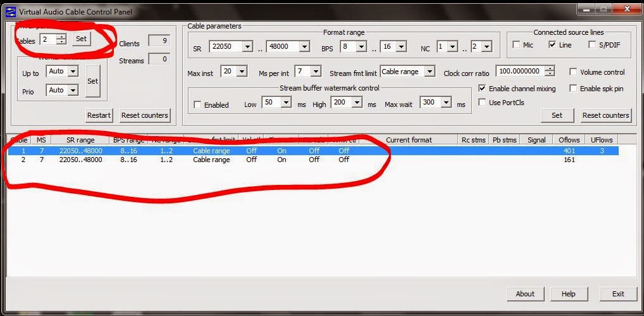Screen dimensions: 644x316
Task: Click the Current format column header
Action: (409, 140)
